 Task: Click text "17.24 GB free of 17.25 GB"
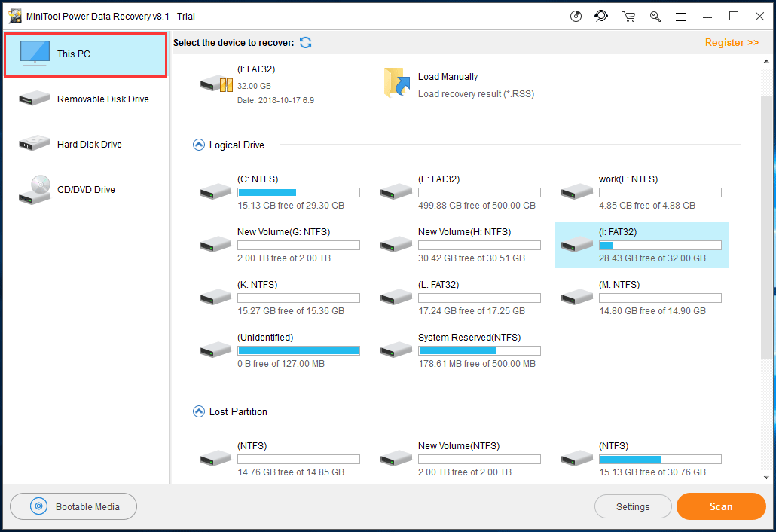pyautogui.click(x=471, y=311)
